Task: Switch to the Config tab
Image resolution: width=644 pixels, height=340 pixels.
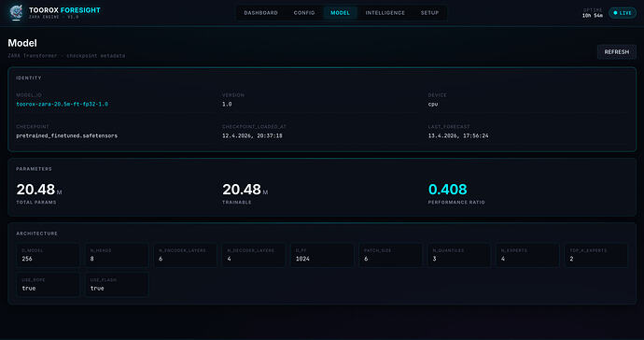Action: coord(304,13)
